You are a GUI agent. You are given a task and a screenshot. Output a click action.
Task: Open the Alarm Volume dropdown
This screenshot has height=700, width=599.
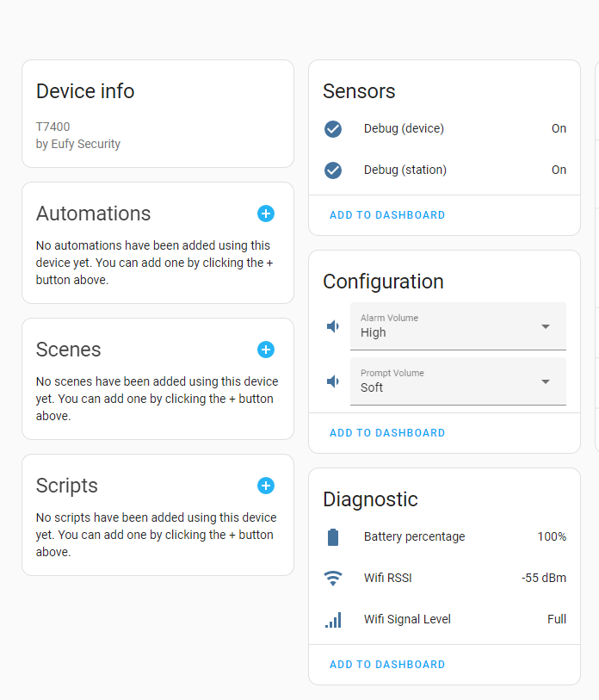point(545,326)
